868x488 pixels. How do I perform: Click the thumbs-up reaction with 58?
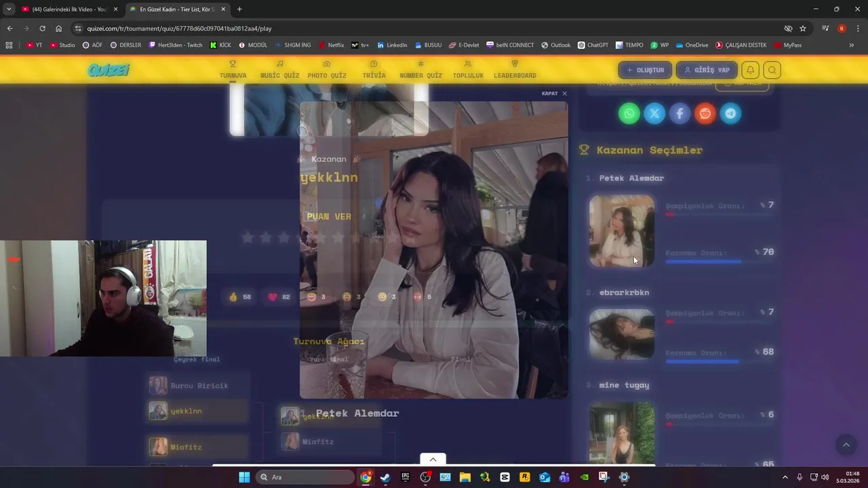click(240, 297)
